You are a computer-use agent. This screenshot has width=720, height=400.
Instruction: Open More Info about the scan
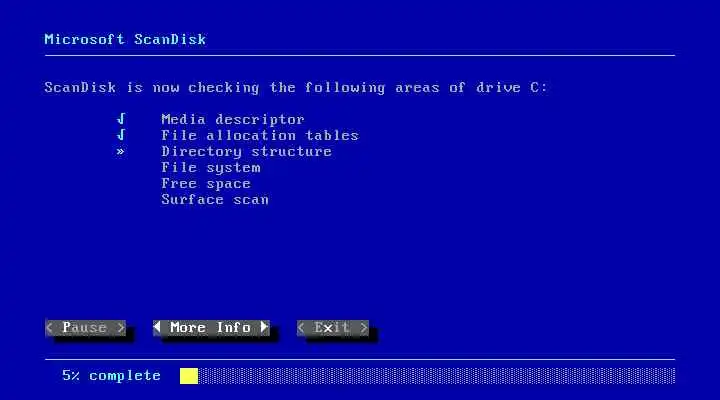pos(211,328)
